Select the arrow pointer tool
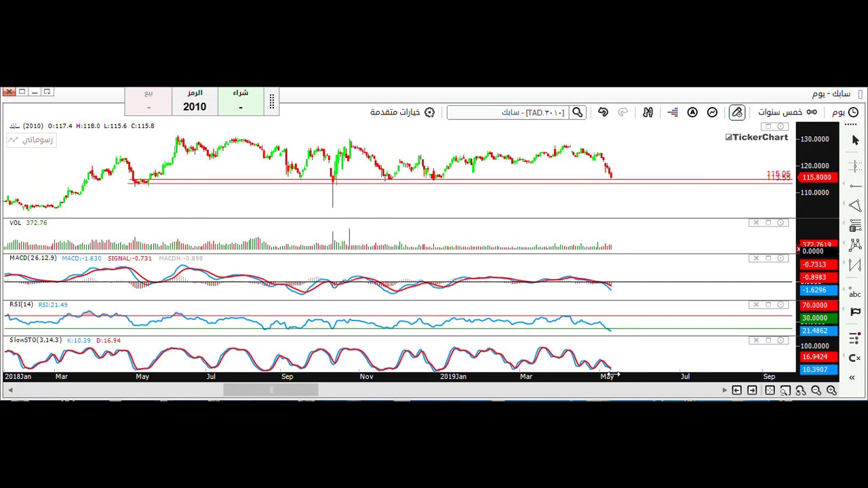The image size is (868, 488). [x=854, y=140]
